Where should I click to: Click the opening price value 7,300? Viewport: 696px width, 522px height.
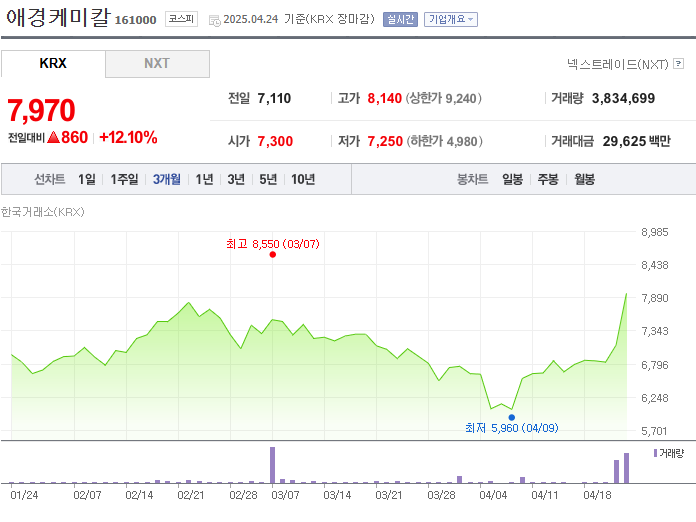(x=275, y=141)
